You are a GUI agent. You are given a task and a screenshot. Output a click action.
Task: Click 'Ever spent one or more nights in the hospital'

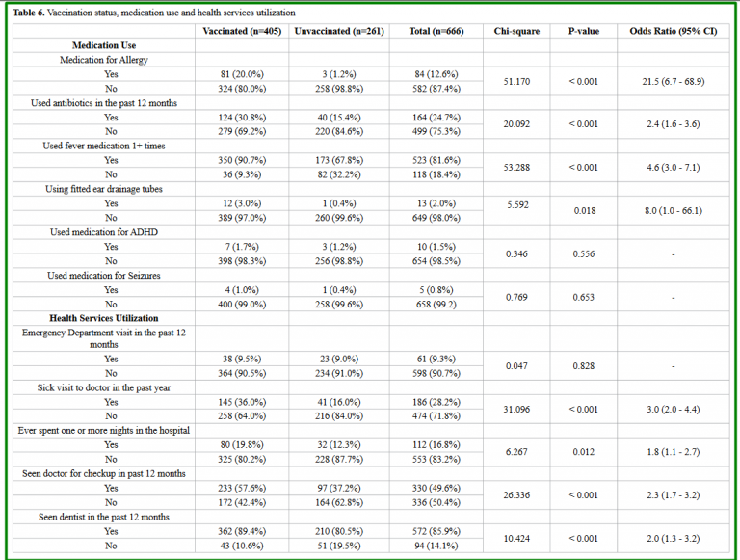coord(104,431)
